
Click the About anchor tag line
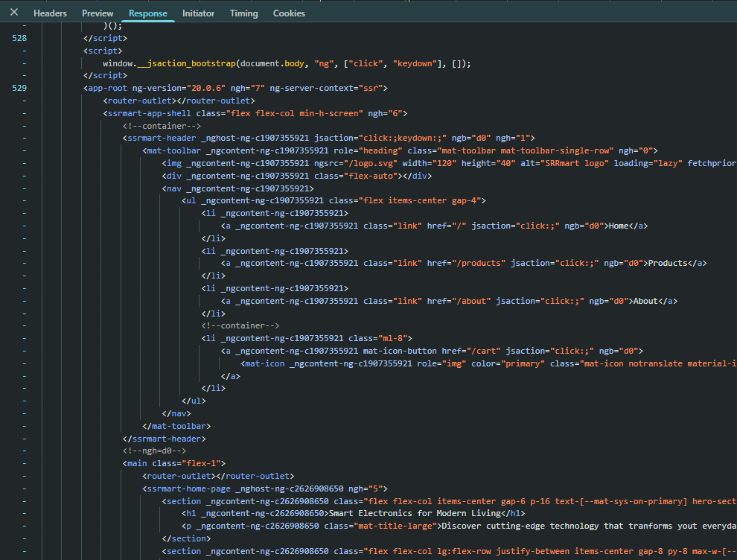[449, 301]
